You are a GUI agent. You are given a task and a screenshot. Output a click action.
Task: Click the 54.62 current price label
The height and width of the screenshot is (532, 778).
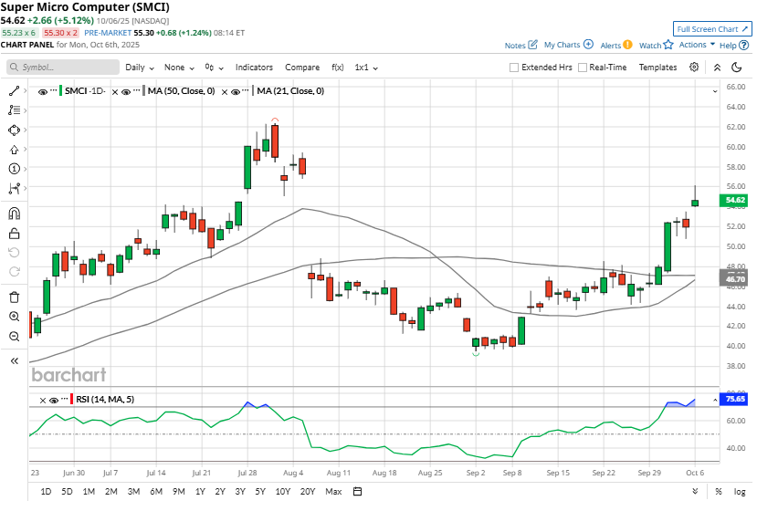(x=734, y=201)
